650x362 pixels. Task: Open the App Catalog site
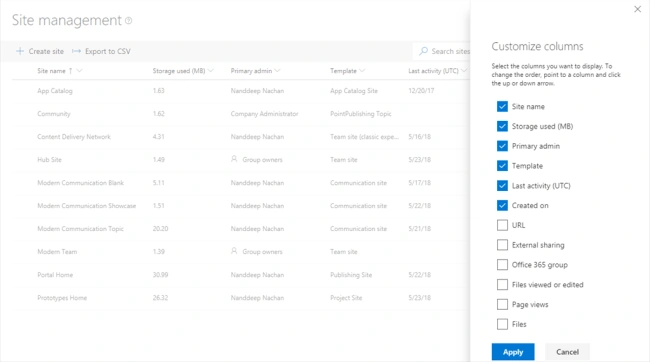click(x=55, y=91)
